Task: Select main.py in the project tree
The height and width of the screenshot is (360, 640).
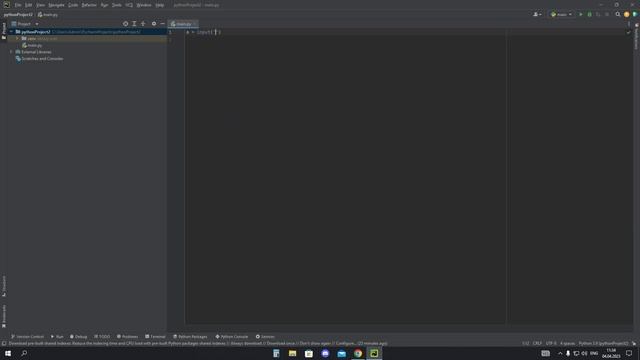Action: coord(32,45)
